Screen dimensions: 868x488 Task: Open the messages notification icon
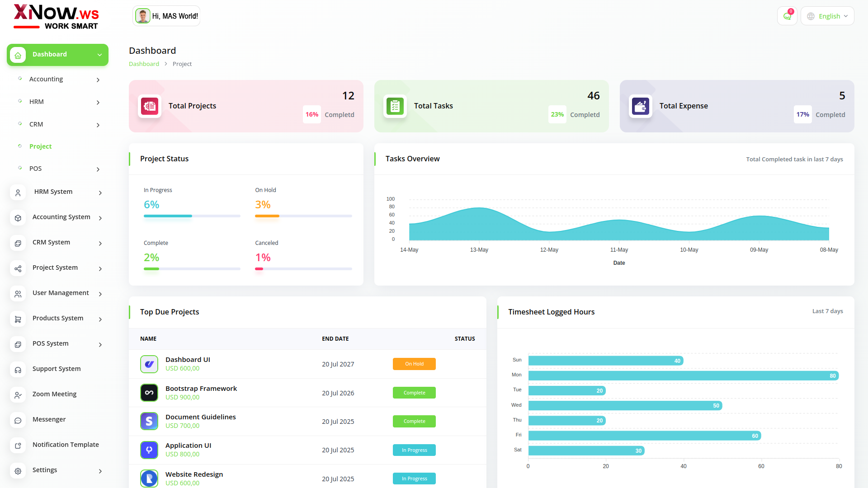click(x=787, y=16)
